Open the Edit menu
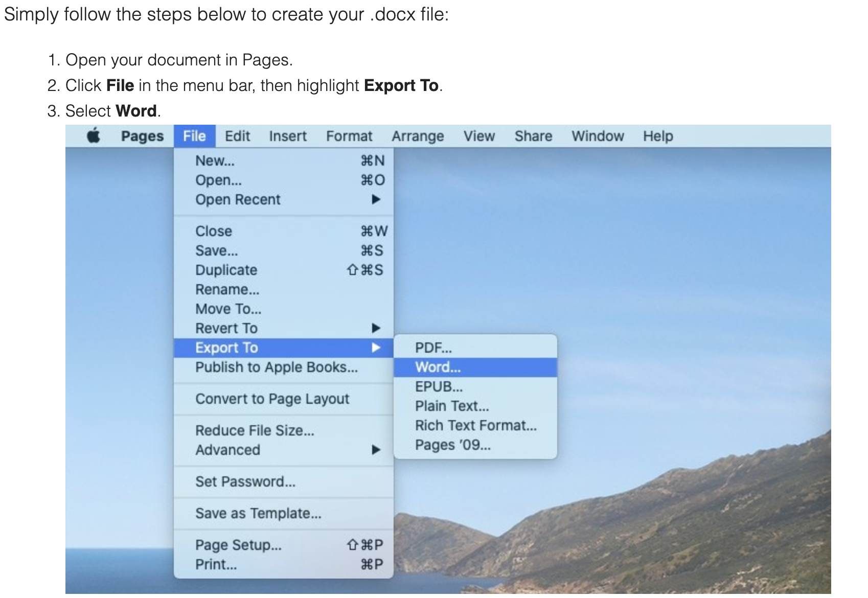Viewport: 868px width, 598px height. point(237,136)
